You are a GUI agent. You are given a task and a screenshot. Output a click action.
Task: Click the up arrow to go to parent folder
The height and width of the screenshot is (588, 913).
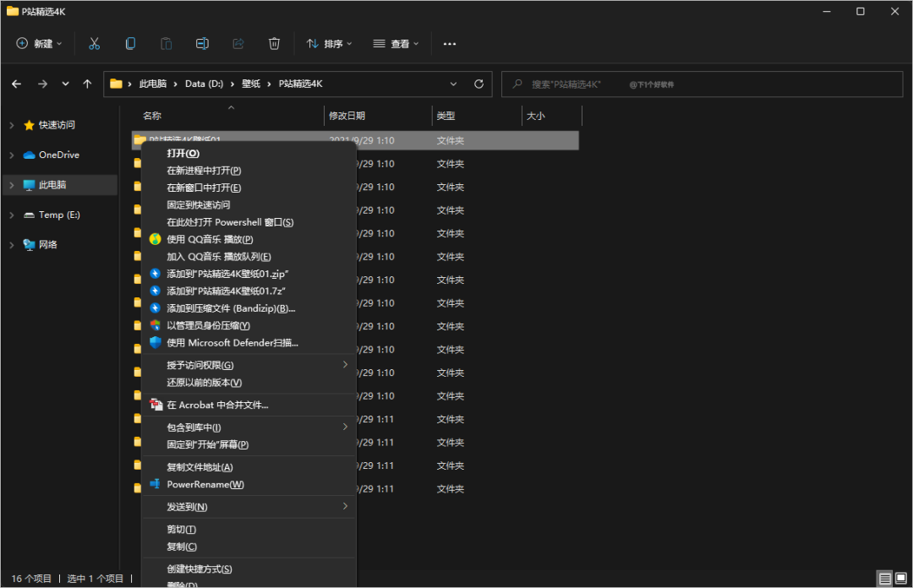pos(87,84)
